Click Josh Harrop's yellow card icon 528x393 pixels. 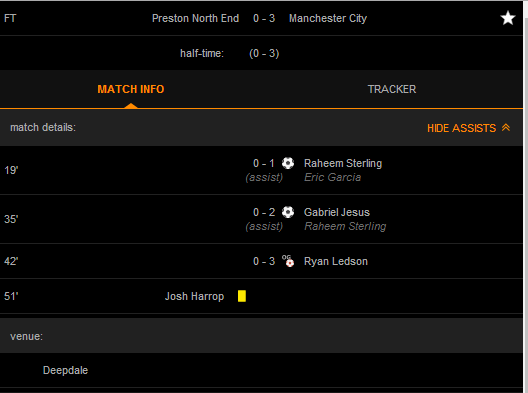pos(242,296)
